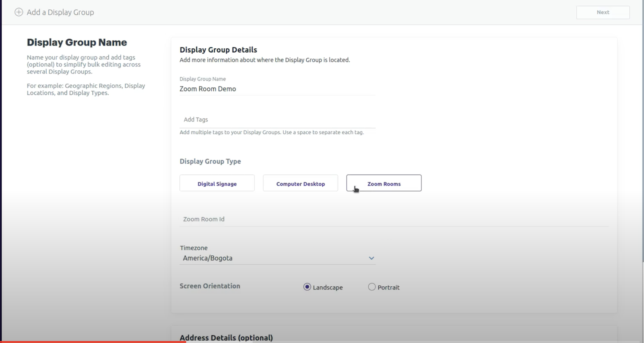Select the Digital Signage display type
644x343 pixels.
pos(217,183)
